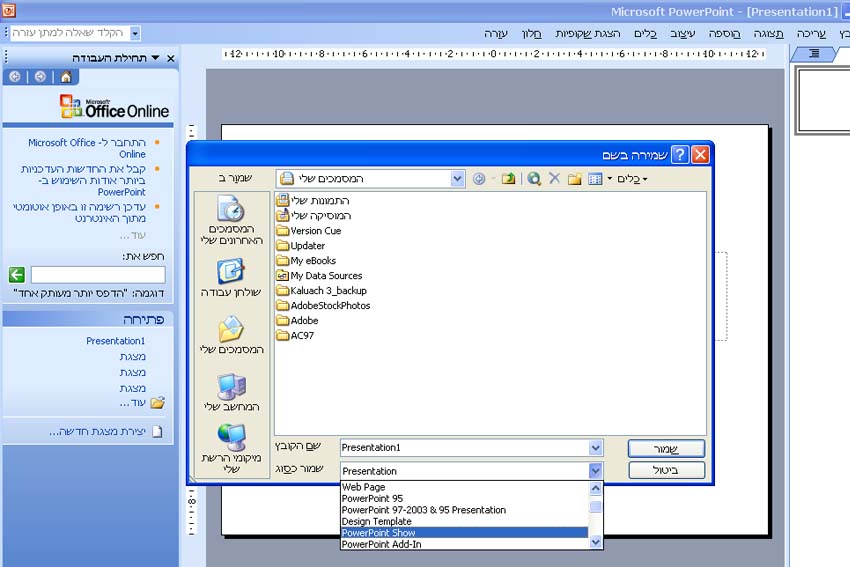The image size is (850, 567).
Task: Choose Design Template file type
Action: (x=464, y=521)
